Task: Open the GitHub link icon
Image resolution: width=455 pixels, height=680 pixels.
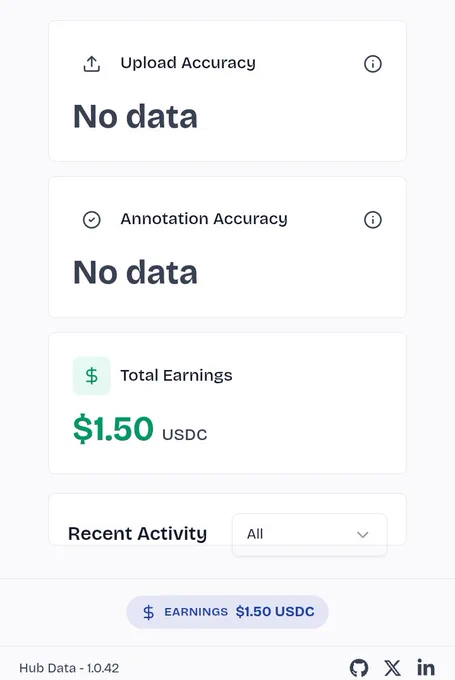Action: pyautogui.click(x=359, y=668)
